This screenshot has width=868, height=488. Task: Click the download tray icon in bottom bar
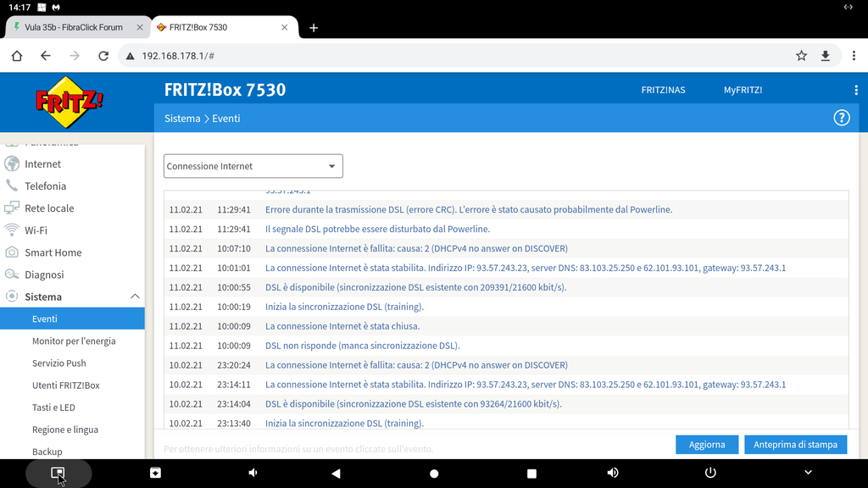(156, 473)
